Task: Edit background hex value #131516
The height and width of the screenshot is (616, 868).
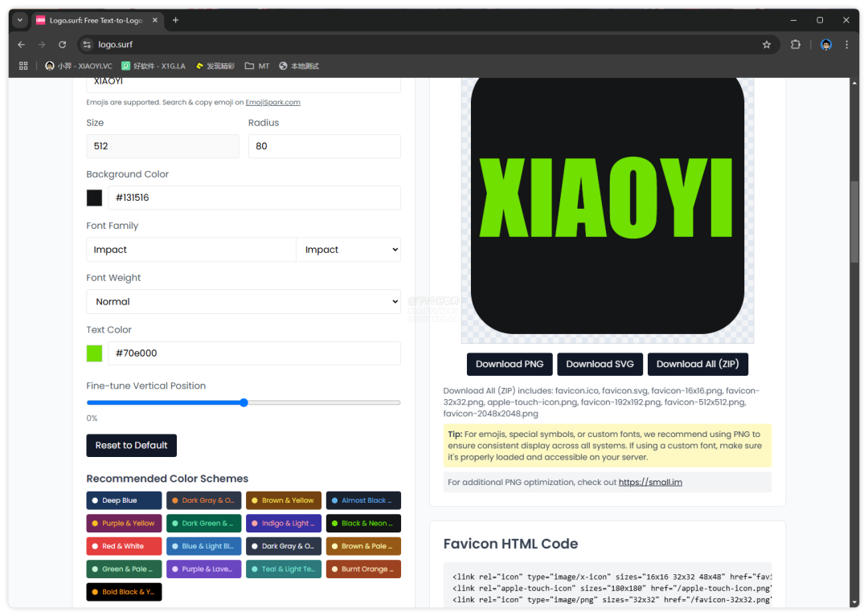Action: coord(254,198)
